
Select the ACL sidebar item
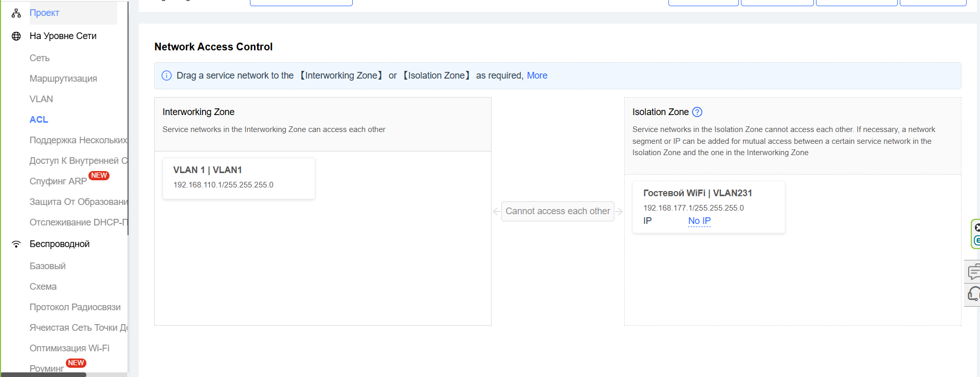[39, 120]
